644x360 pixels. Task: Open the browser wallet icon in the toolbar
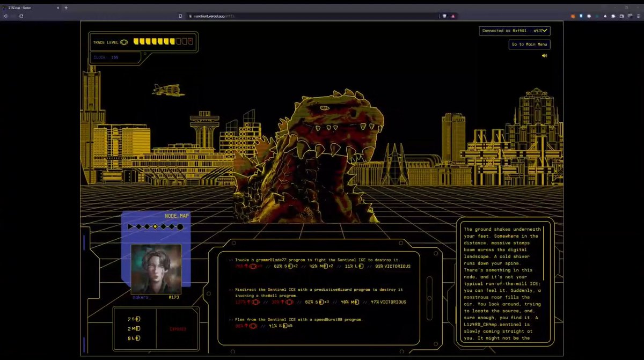point(622,16)
